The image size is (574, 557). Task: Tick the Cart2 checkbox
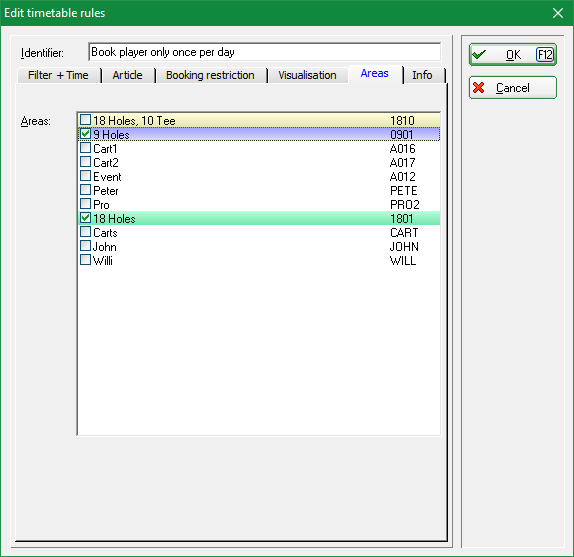pos(85,162)
